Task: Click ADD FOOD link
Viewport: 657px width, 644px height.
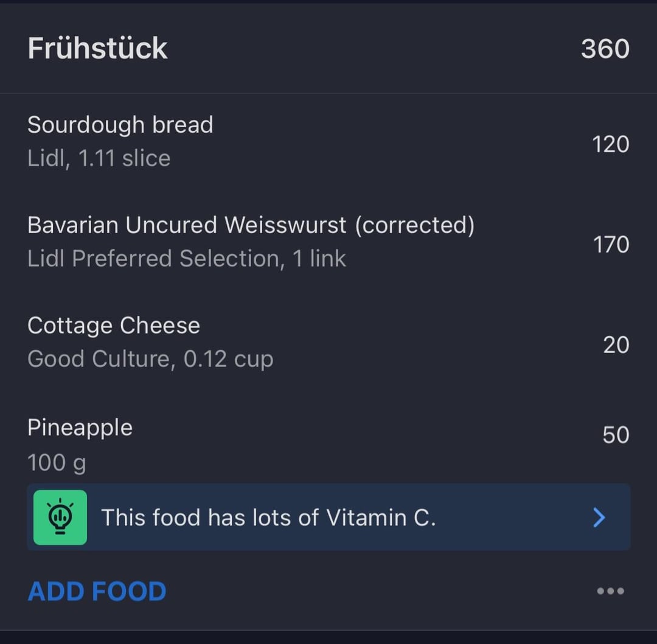Action: 97,592
